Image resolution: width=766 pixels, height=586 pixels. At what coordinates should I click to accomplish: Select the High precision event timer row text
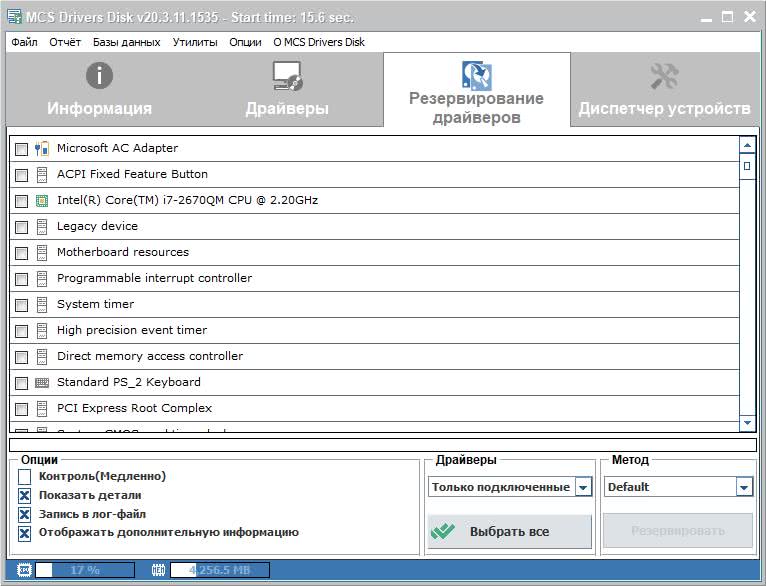point(132,331)
